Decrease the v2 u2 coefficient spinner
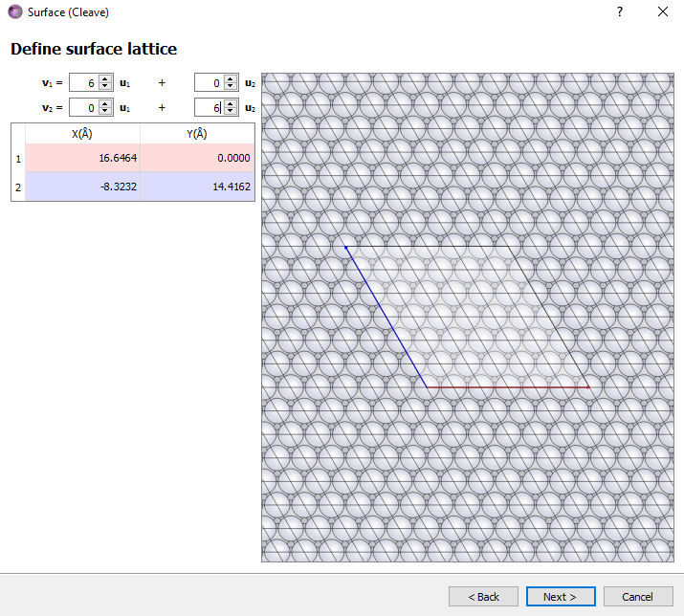Image resolution: width=684 pixels, height=616 pixels. [x=231, y=111]
